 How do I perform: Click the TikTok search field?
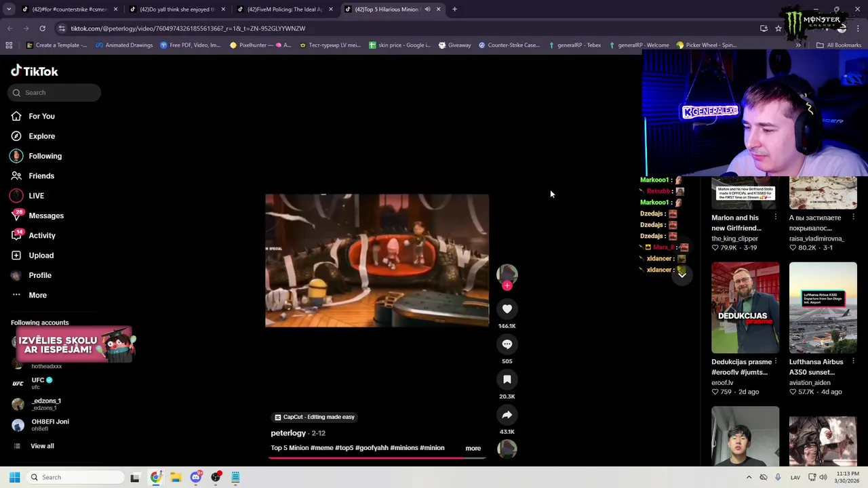pyautogui.click(x=54, y=93)
